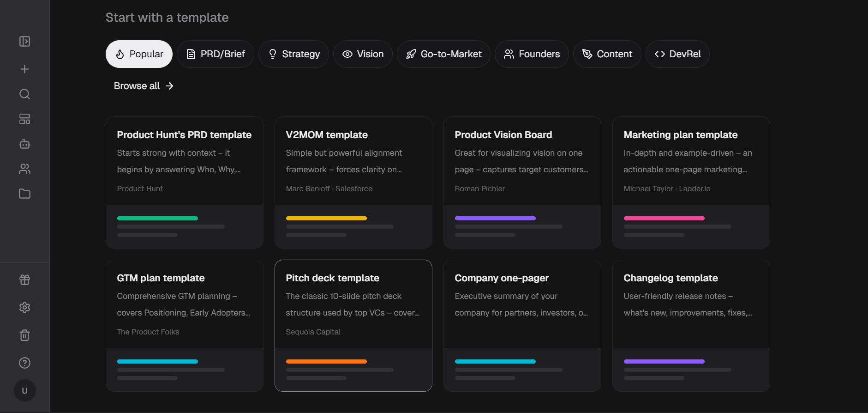Show the DevRel templates
The image size is (868, 413).
click(x=677, y=54)
